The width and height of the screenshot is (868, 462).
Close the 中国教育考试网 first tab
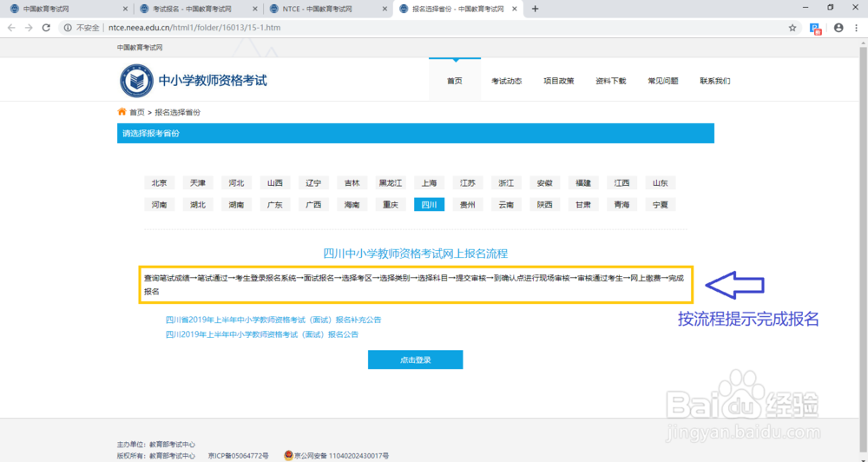pyautogui.click(x=125, y=9)
